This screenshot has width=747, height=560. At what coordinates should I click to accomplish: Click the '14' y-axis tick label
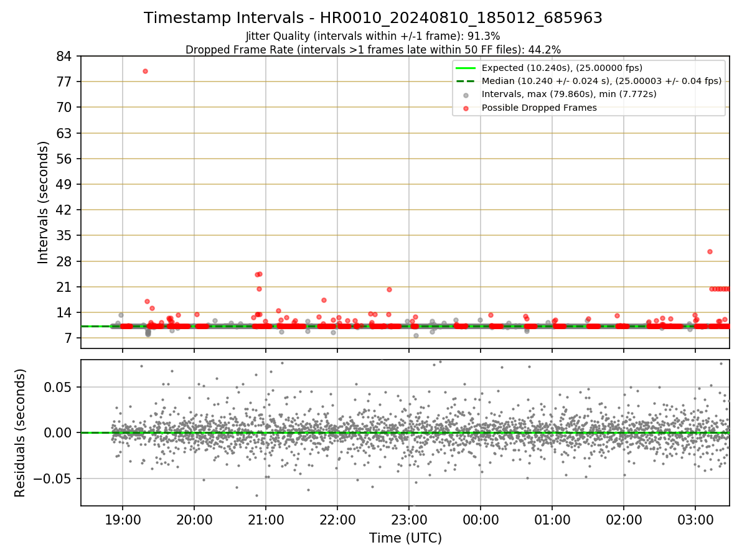(x=65, y=312)
